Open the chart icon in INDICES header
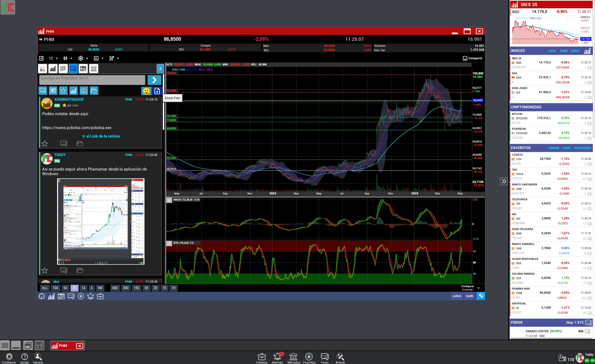Screen dimensions: 595x364 (x=587, y=51)
